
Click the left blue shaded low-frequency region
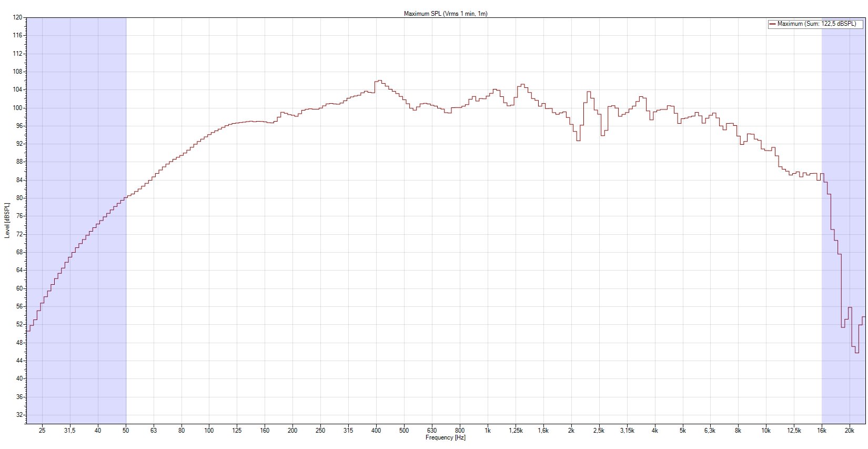tap(76, 132)
